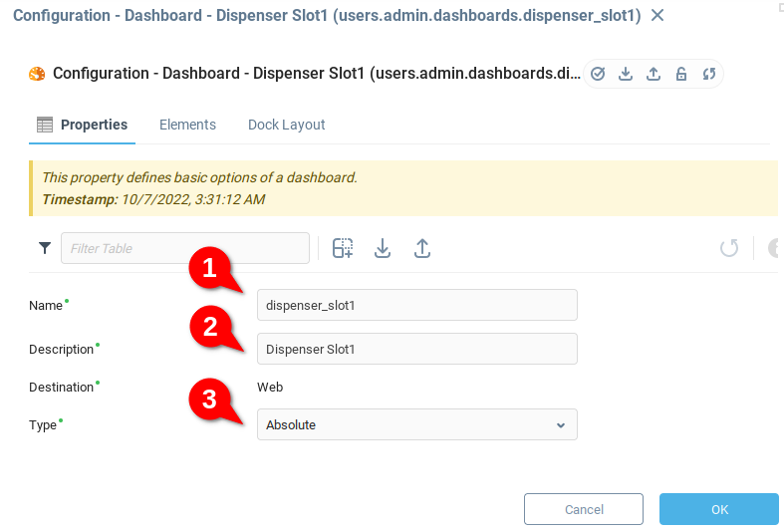The height and width of the screenshot is (532, 784).
Task: Click the padlock icon in header
Action: 681,74
